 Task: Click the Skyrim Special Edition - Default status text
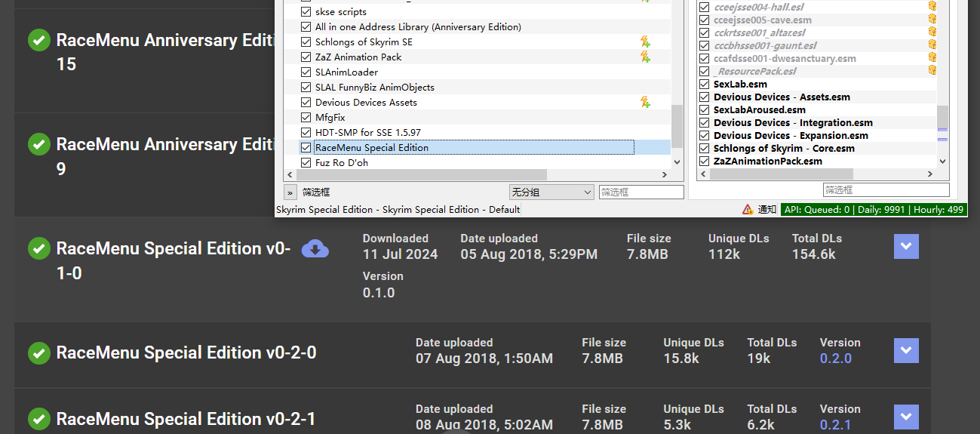pyautogui.click(x=398, y=210)
